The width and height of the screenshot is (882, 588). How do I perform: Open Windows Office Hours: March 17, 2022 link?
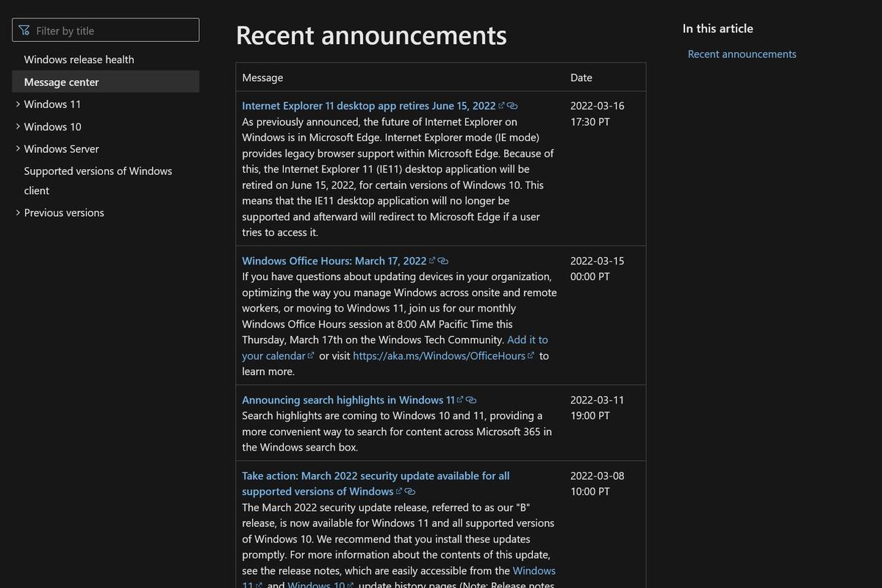[x=334, y=261]
